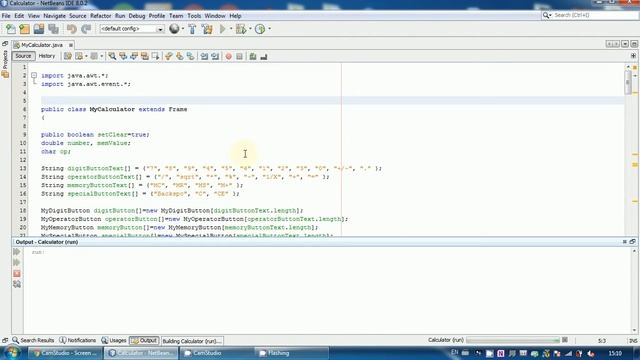Open the Usages tab

coord(114,340)
